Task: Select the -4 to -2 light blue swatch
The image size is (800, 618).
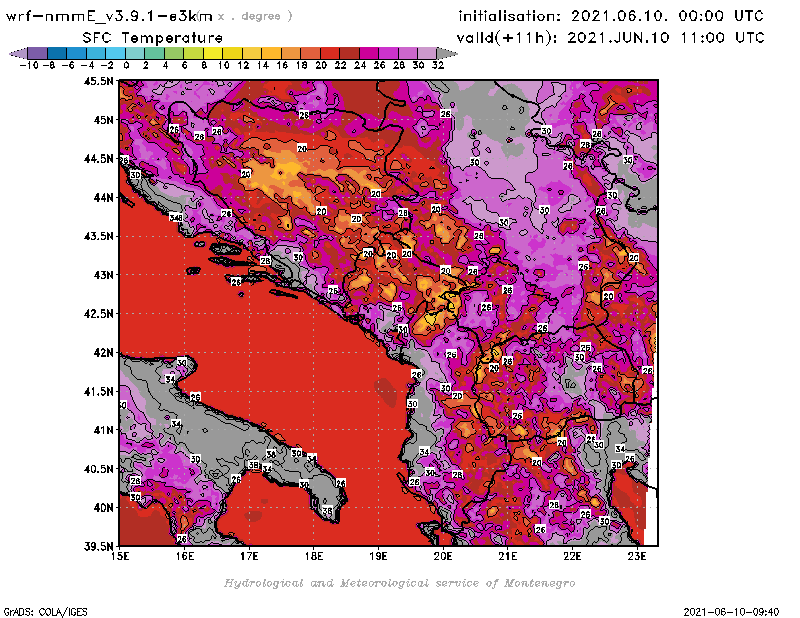Action: tap(96, 53)
